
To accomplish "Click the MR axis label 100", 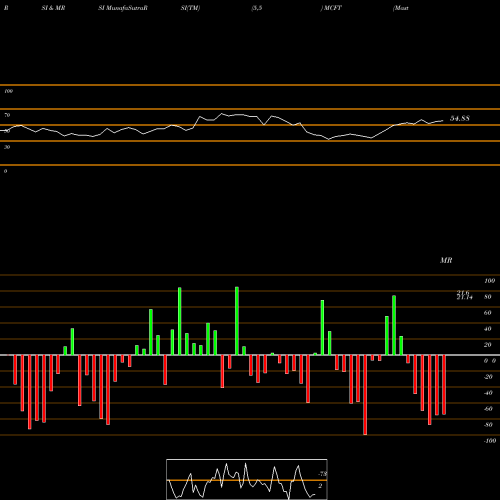I will click(x=489, y=281).
